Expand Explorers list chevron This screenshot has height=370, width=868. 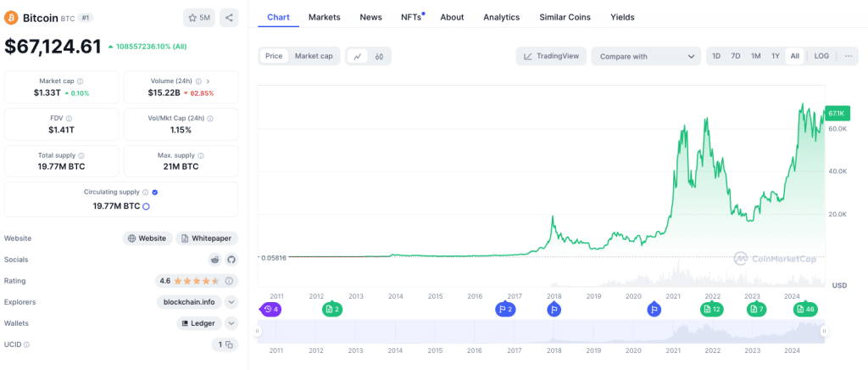[231, 302]
